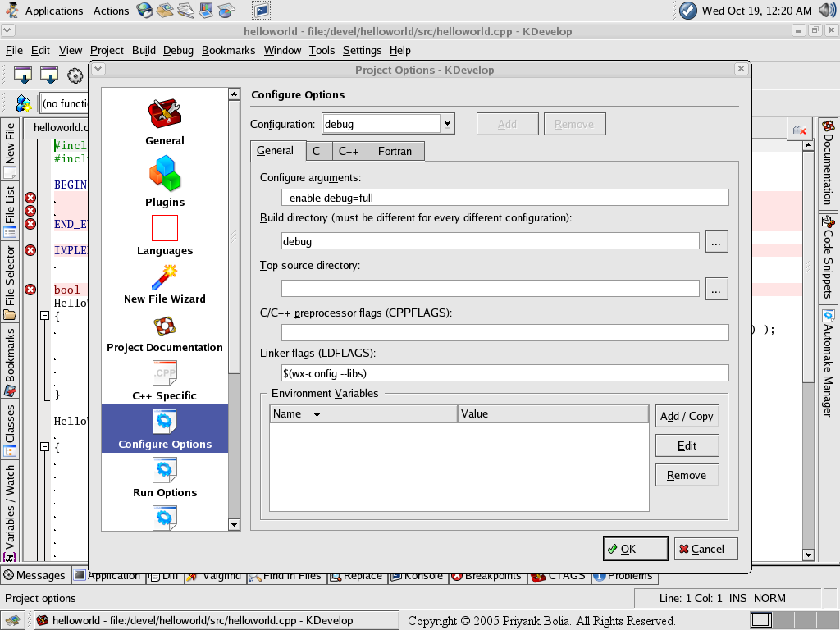Viewport: 840px width, 630px height.
Task: Click into Configure arguments field
Action: [x=504, y=198]
